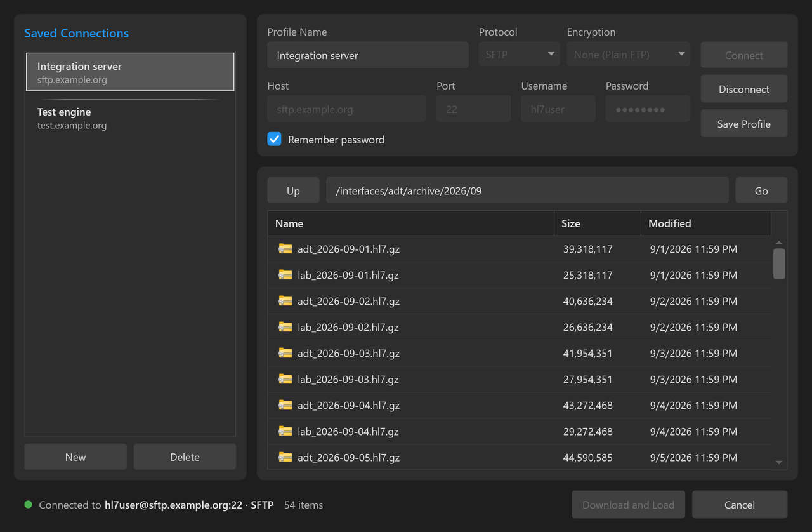The width and height of the screenshot is (812, 532).
Task: Click the archive icon for adt_2026-09-02.hl7.gz
Action: (x=285, y=301)
